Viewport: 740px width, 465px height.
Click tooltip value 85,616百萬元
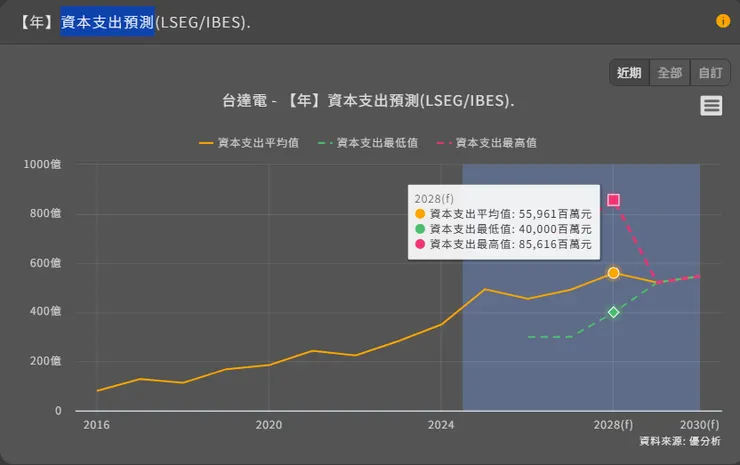(x=555, y=244)
